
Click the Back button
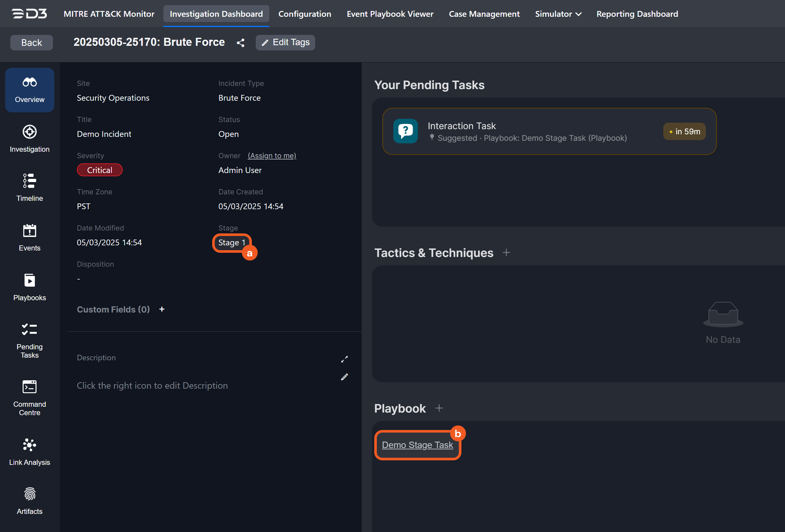(31, 43)
